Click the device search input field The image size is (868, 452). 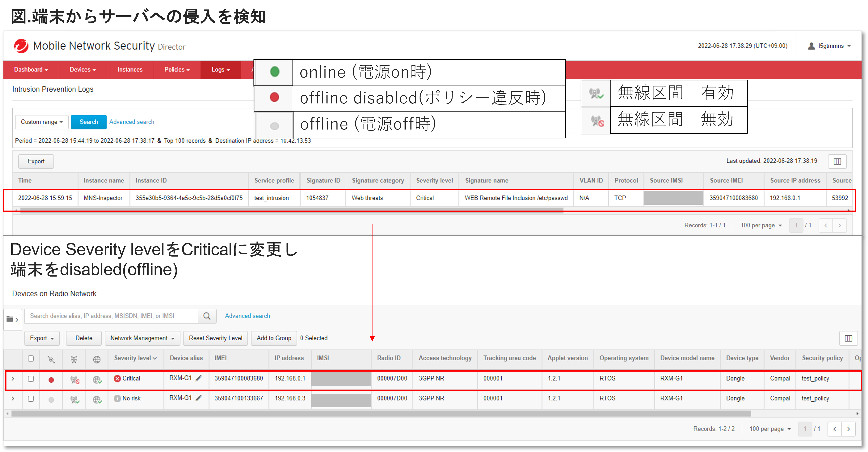pyautogui.click(x=112, y=316)
